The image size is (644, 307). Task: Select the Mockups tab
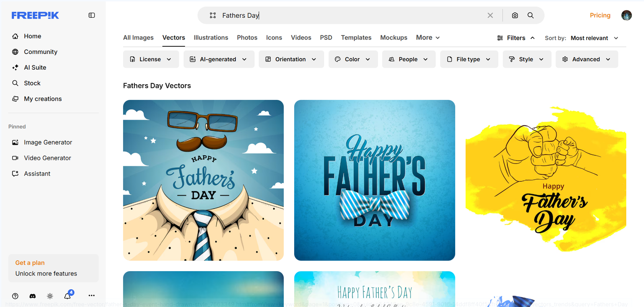coord(393,37)
